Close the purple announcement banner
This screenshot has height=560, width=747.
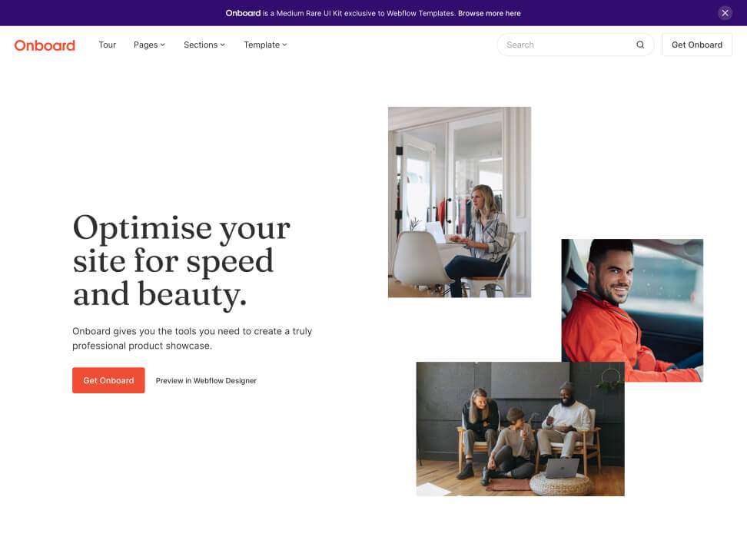[725, 13]
